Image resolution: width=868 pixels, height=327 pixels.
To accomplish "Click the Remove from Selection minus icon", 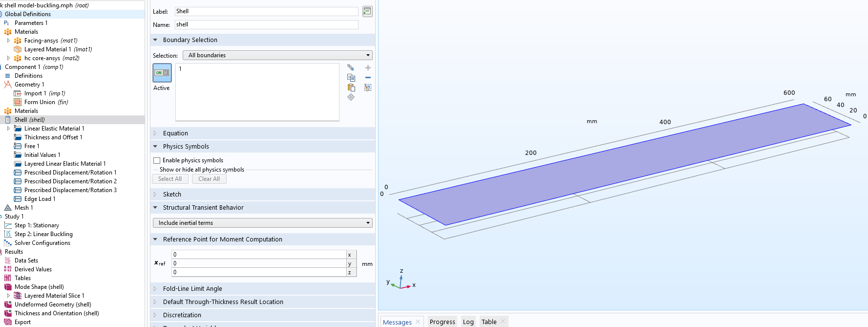I will [x=368, y=78].
